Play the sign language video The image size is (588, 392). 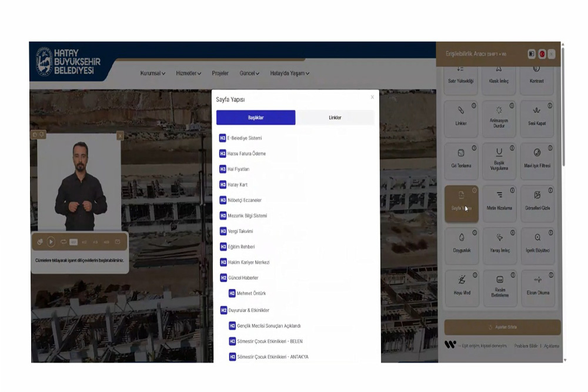[51, 241]
